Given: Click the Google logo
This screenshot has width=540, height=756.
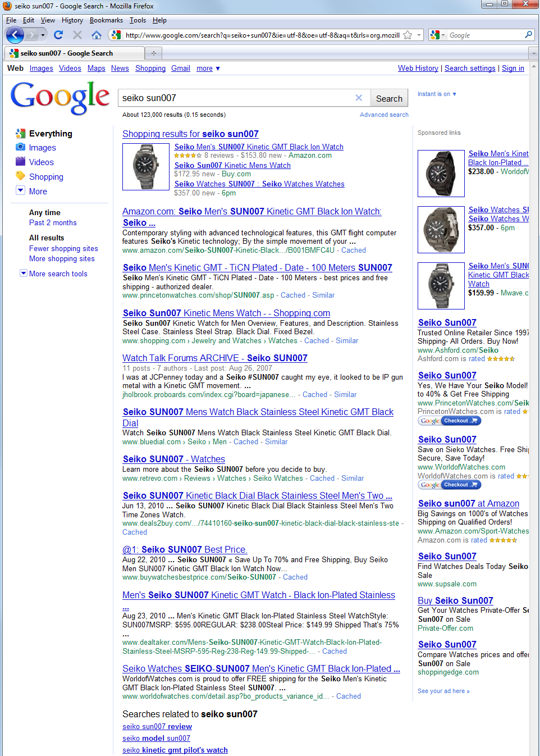Looking at the screenshot, I should click(x=60, y=97).
